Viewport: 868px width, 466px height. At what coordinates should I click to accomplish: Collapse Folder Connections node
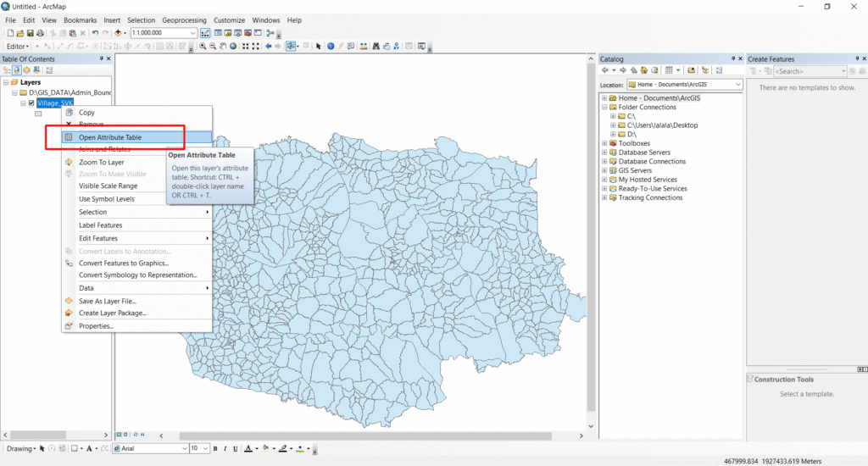click(x=604, y=108)
